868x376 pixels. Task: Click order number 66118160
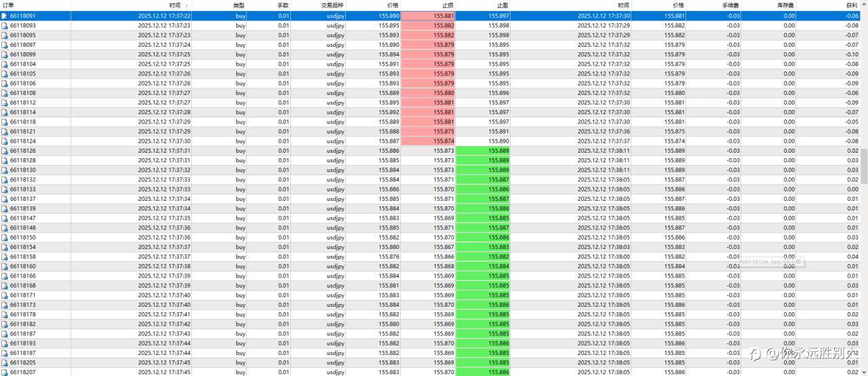[x=23, y=266]
